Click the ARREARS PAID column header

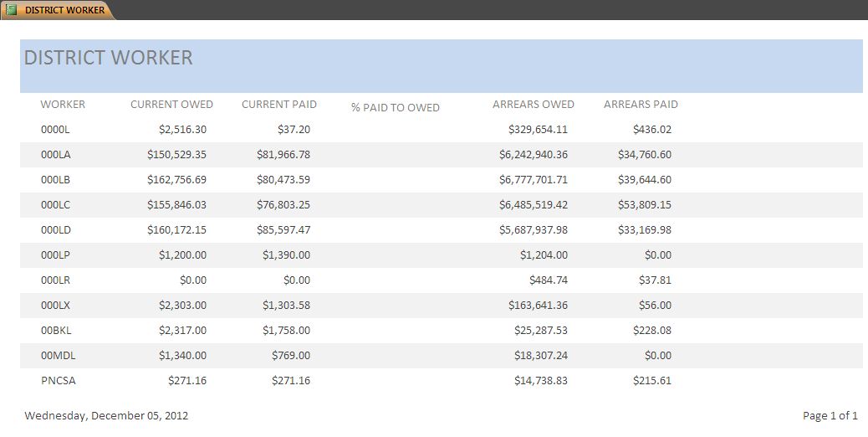[641, 105]
